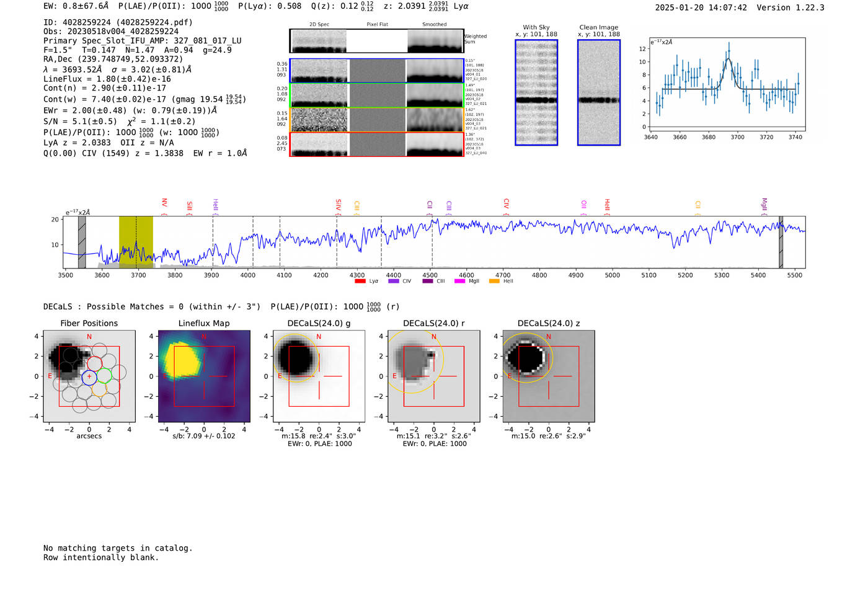Click the magenta MgII legend swatch
The height and width of the screenshot is (591, 868).
pyautogui.click(x=459, y=282)
